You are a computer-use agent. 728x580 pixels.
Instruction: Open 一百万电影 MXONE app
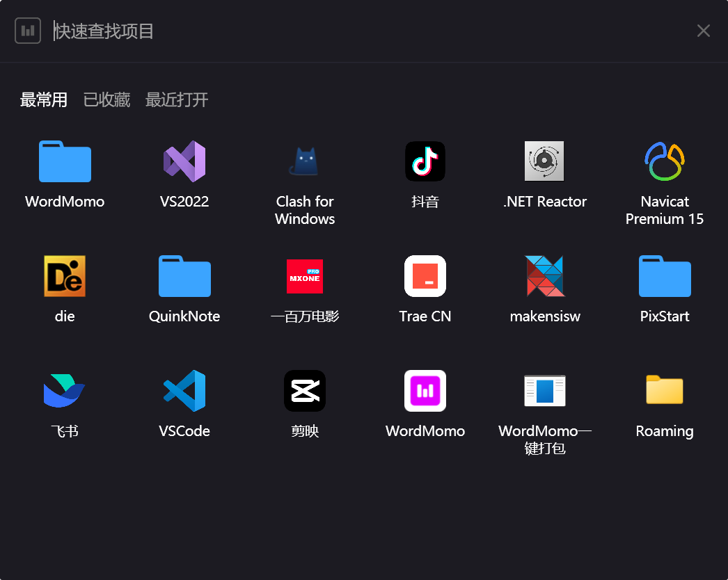[x=304, y=276]
